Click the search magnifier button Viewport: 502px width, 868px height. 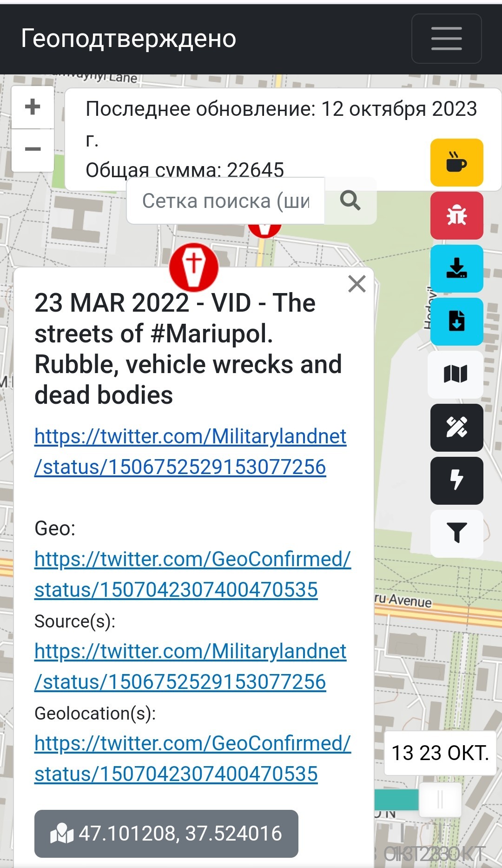(x=350, y=201)
